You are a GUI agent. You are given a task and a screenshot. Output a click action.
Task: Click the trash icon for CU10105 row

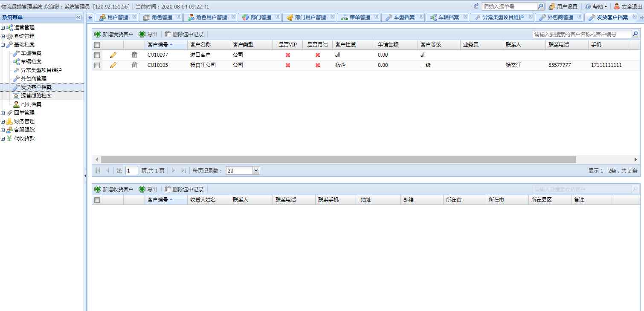pyautogui.click(x=134, y=65)
